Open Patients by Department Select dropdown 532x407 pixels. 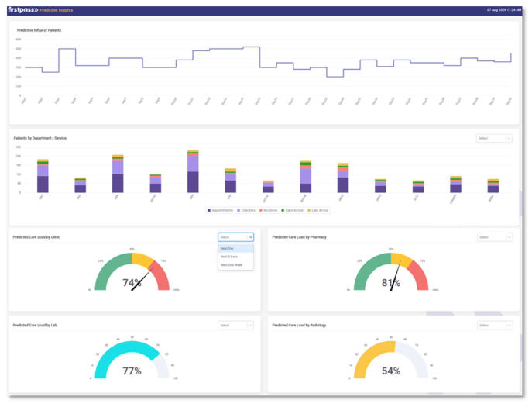point(494,138)
